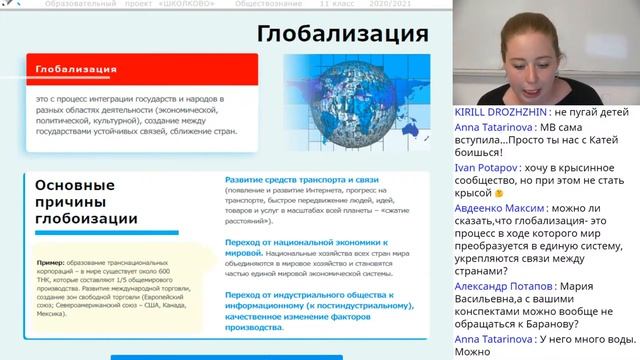The height and width of the screenshot is (360, 640).
Task: Open Anna Tatarinova's name on «У него много воды» message
Action: (x=493, y=339)
